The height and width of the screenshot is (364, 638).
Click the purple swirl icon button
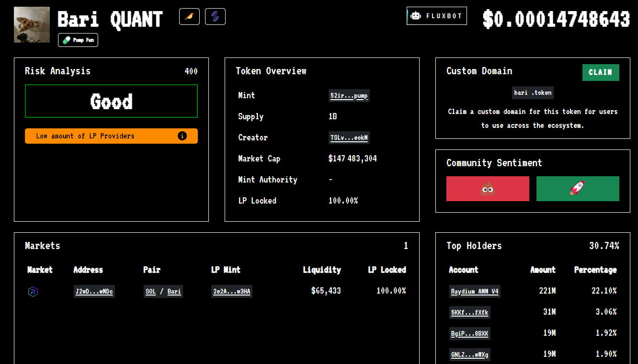[215, 17]
